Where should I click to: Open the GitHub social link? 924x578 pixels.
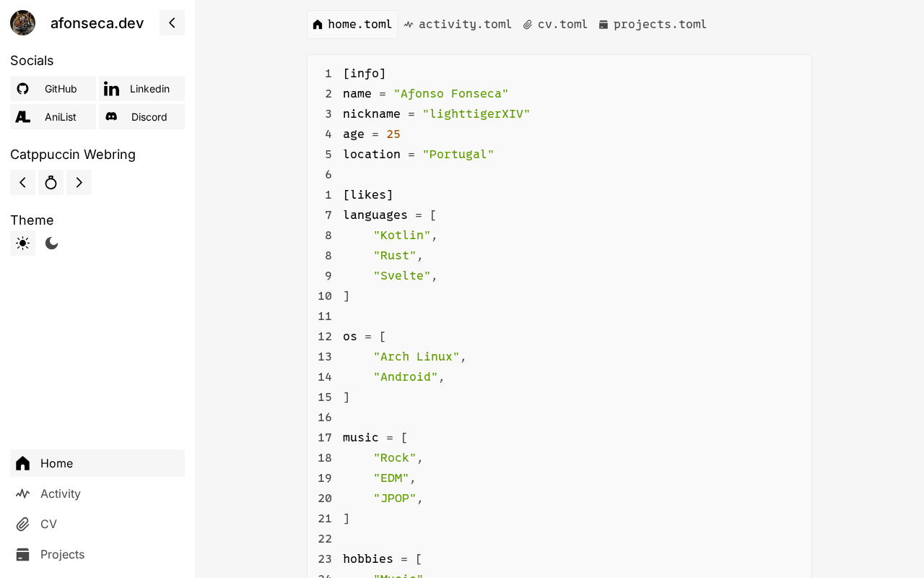pos(53,89)
